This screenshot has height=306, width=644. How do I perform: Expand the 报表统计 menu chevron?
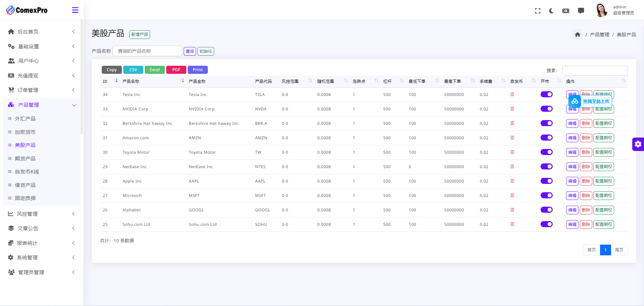pyautogui.click(x=74, y=243)
